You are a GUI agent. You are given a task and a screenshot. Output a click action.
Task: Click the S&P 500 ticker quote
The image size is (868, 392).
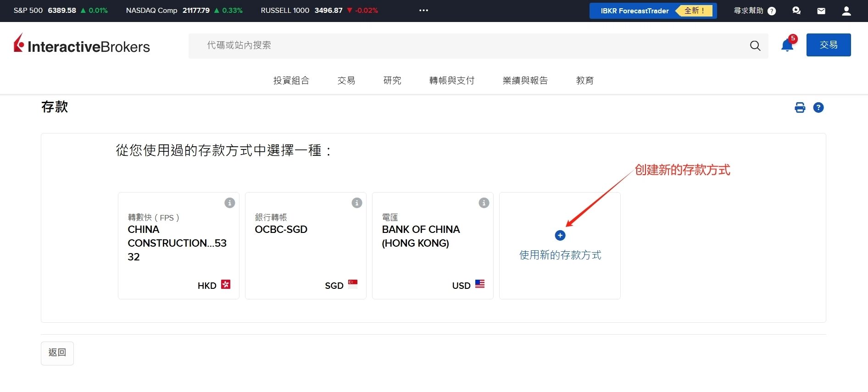(61, 10)
